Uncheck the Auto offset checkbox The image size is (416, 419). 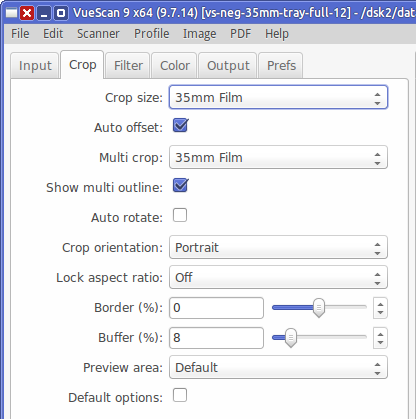point(180,126)
